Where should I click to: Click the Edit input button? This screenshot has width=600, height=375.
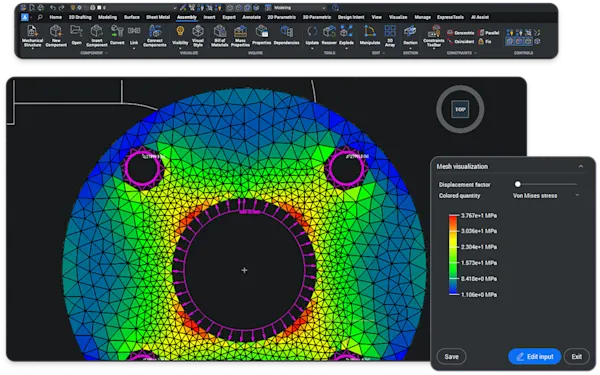coord(535,357)
